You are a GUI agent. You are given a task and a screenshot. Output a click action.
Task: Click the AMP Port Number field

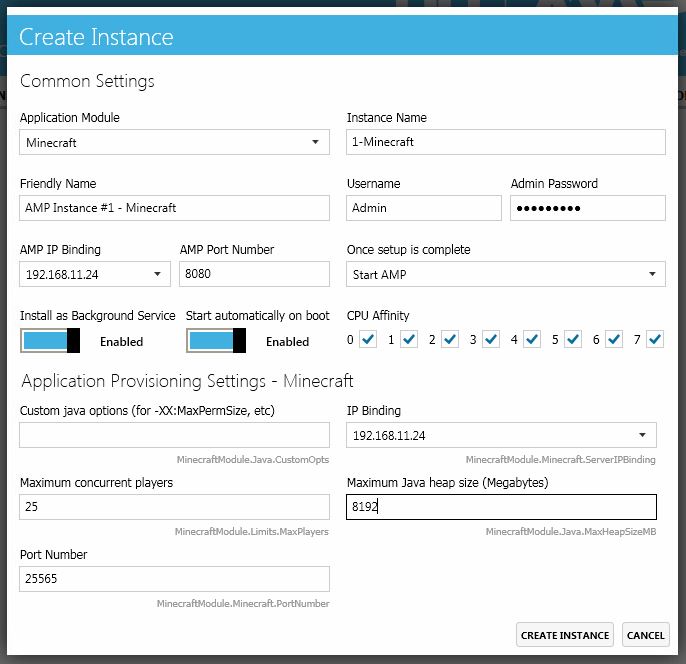point(254,274)
